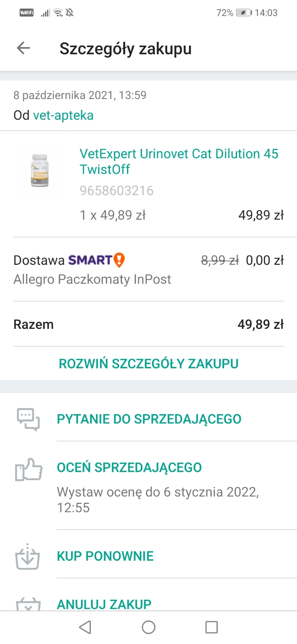Tap Android recent apps square button
This screenshot has height=644, width=297.
pos(212,627)
